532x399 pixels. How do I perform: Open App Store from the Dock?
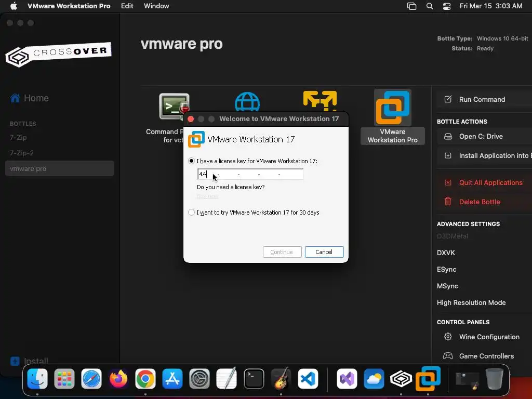pos(172,379)
